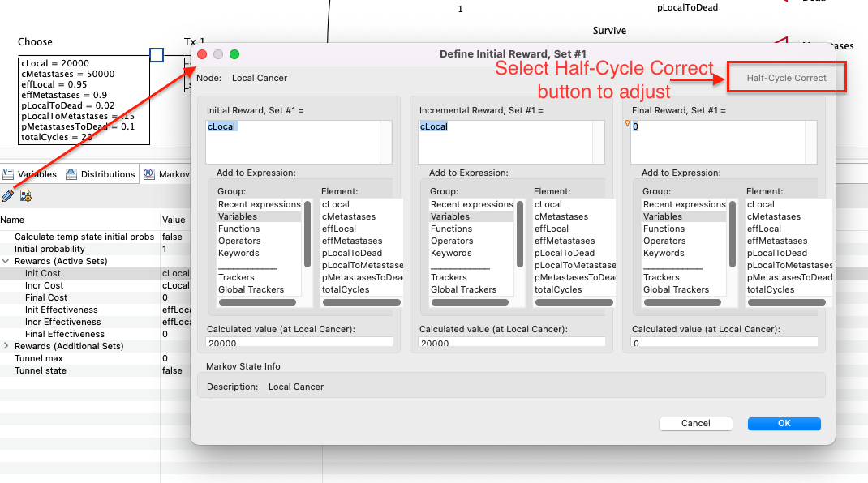Choose cMetastases element under Final Reward
868x483 pixels.
[773, 216]
